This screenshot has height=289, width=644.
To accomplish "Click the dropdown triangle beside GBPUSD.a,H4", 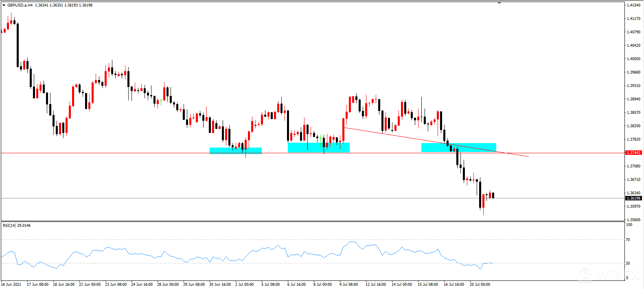I will point(4,5).
